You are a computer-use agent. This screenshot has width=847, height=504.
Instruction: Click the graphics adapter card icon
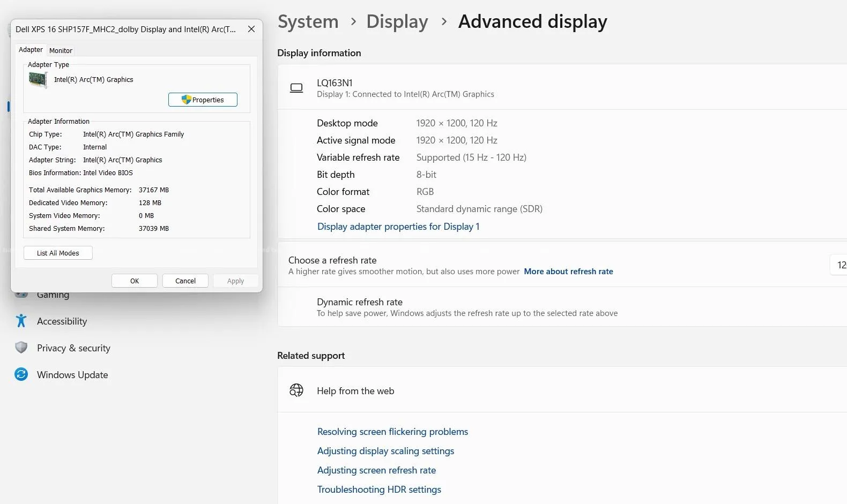pos(38,80)
